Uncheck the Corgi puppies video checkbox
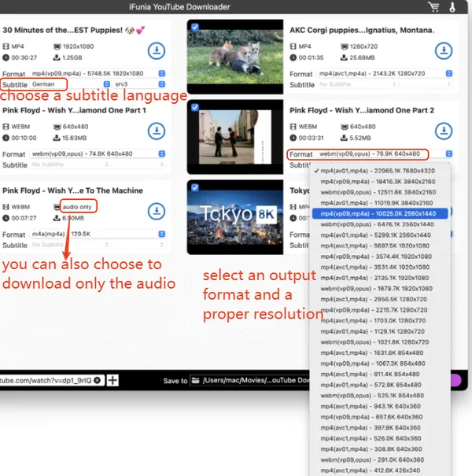The image size is (472, 476). (194, 26)
